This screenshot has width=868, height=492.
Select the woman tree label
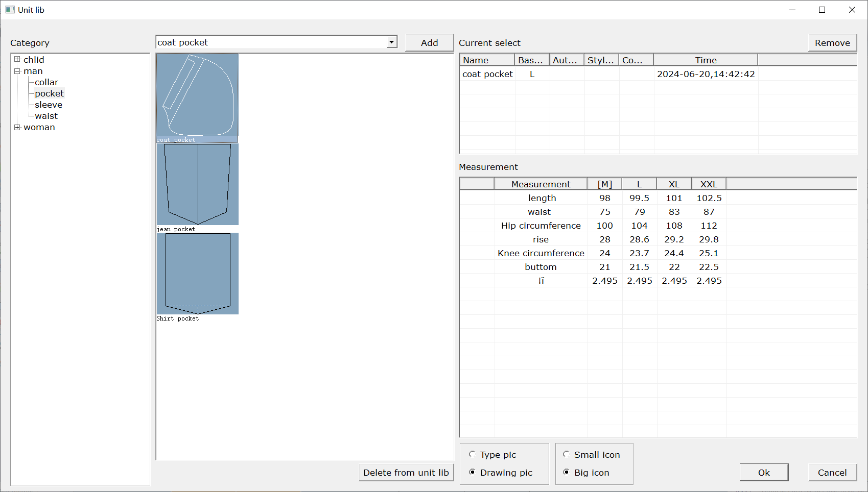click(39, 127)
